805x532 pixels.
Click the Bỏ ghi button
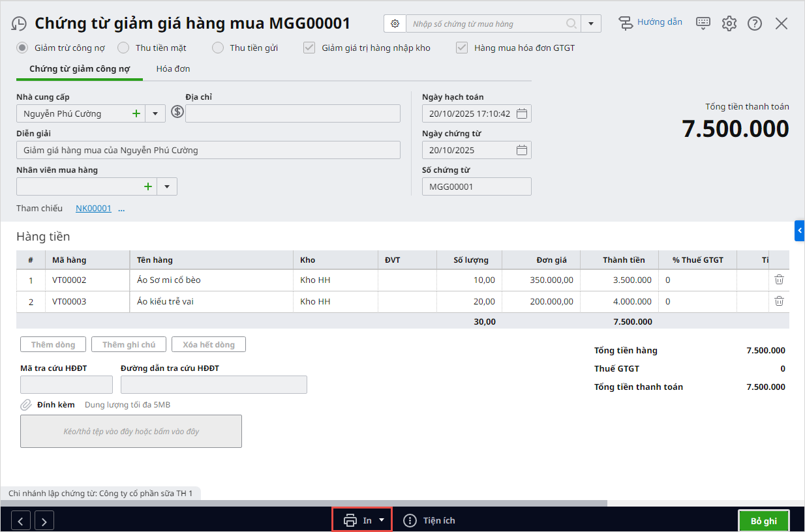point(763,521)
